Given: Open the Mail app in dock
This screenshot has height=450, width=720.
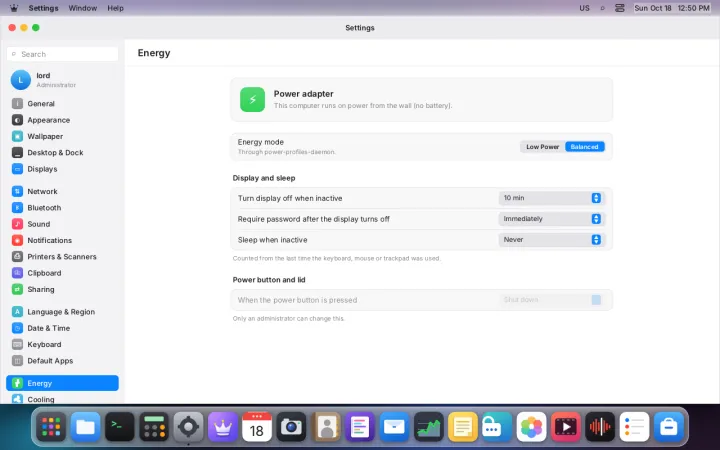Looking at the screenshot, I should [394, 427].
